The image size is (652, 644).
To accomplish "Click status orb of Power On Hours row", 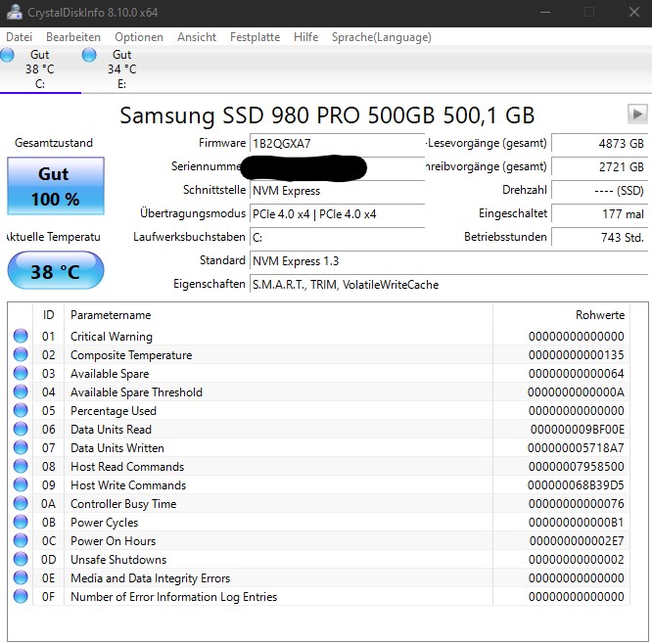I will [21, 540].
